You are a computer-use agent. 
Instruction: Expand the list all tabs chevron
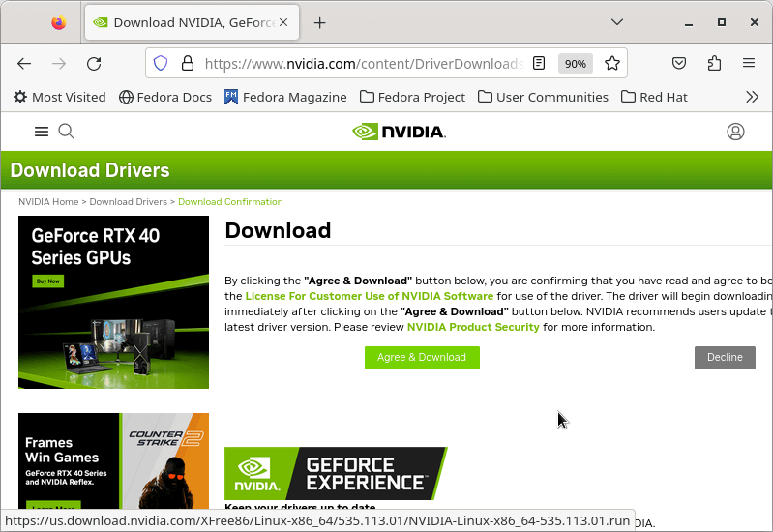point(616,22)
